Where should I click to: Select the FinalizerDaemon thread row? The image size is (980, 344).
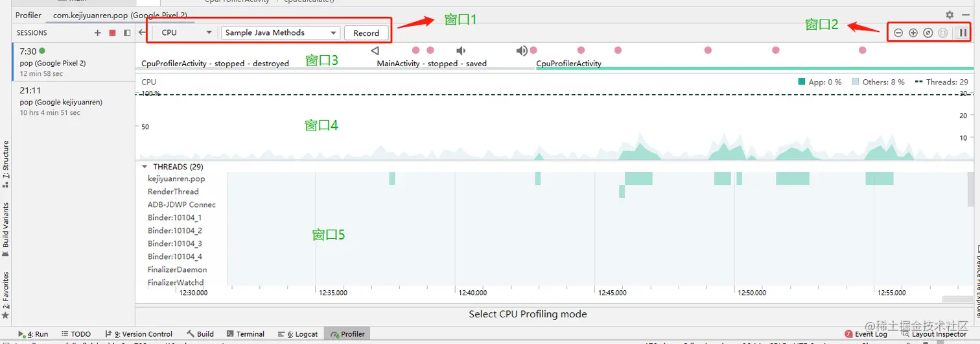pos(178,269)
